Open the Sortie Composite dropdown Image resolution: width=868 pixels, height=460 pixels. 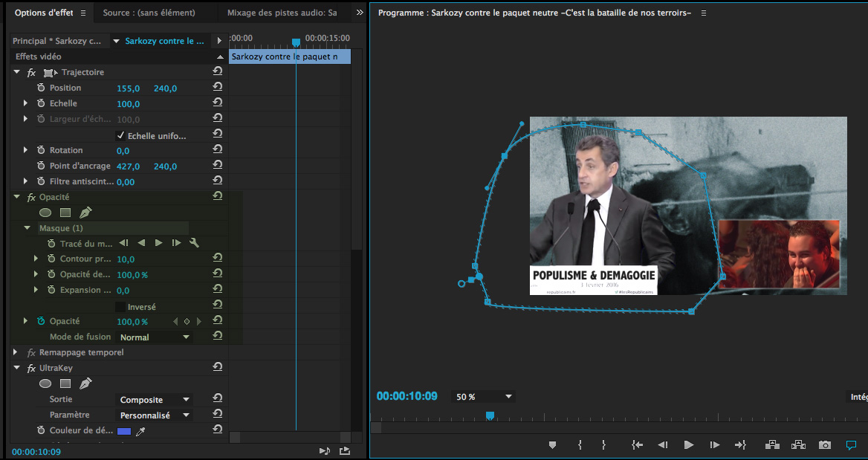pyautogui.click(x=155, y=400)
